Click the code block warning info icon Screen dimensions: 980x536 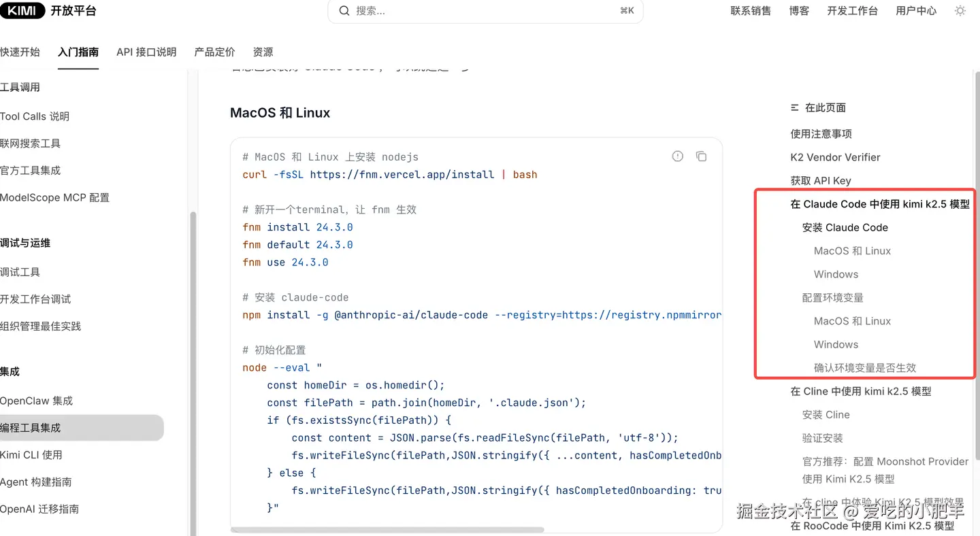(x=677, y=156)
